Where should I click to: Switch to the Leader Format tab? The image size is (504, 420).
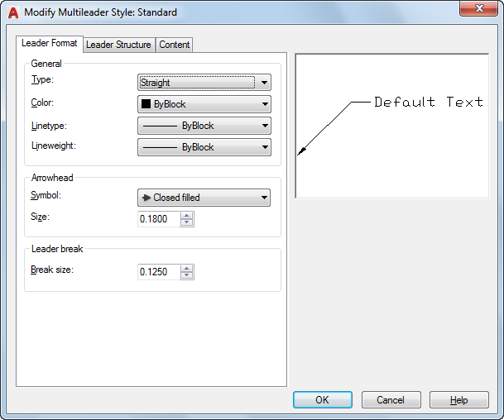(50, 43)
